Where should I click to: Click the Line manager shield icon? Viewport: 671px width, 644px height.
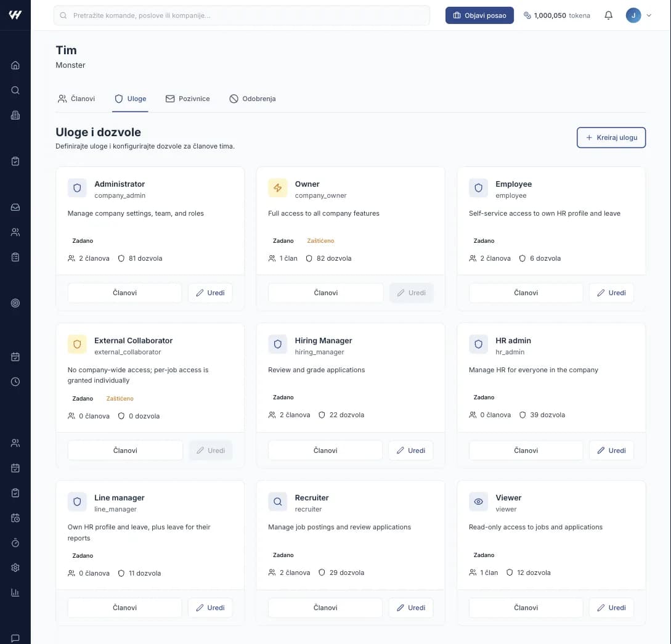(x=77, y=502)
